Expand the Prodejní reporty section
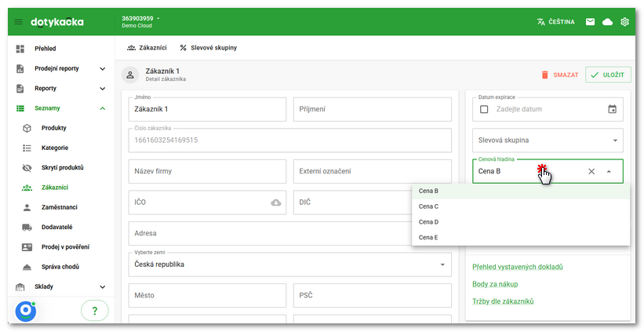This screenshot has width=644, height=332. click(x=102, y=69)
